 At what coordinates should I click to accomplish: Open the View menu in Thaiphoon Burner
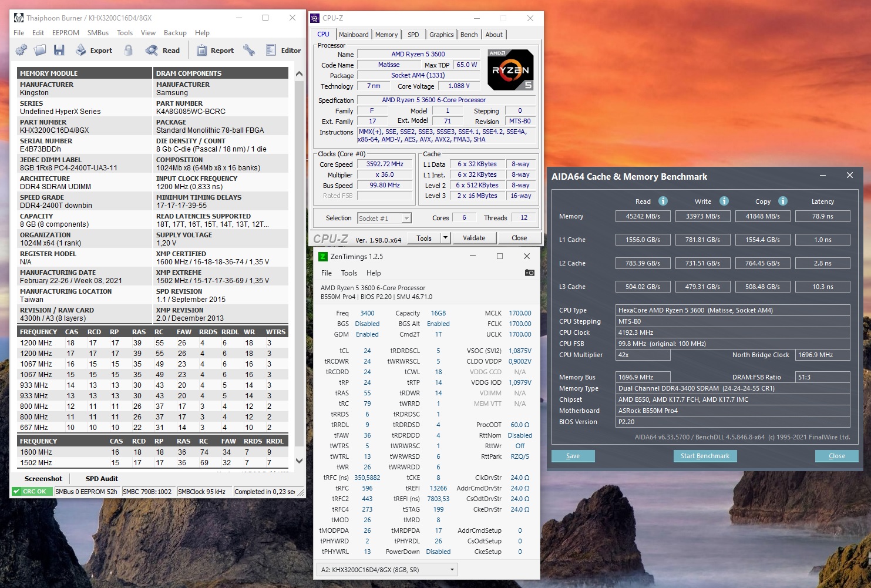148,33
